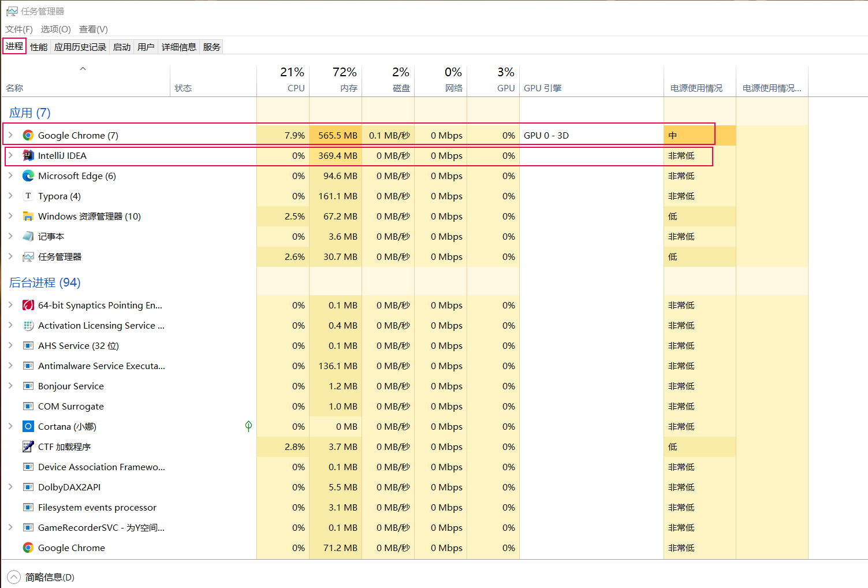Click the DolbyDAX2API icon
This screenshot has width=868, height=588.
click(28, 487)
